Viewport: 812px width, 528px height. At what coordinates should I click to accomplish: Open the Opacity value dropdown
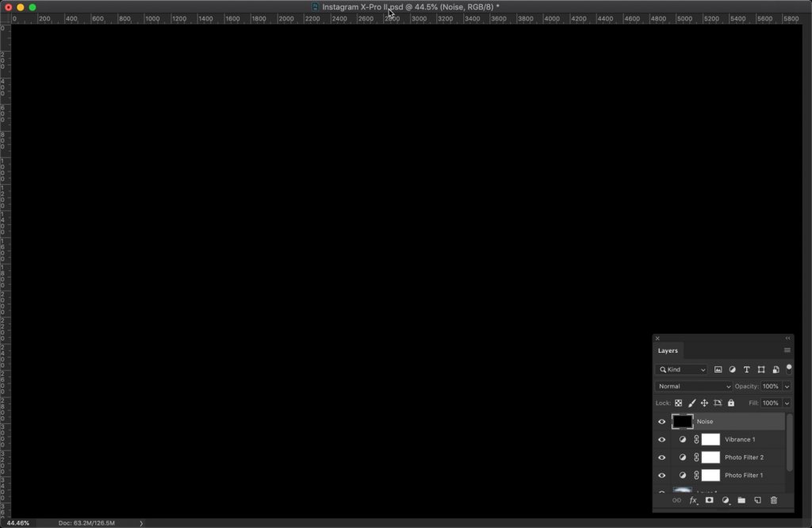[787, 386]
